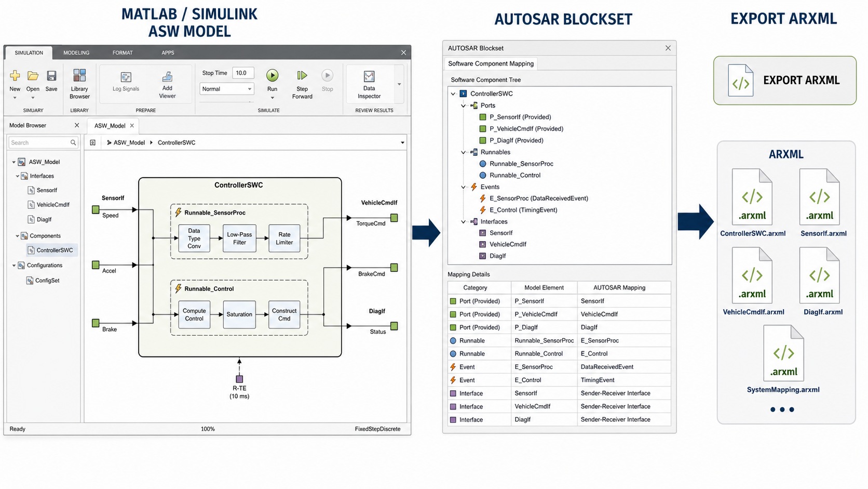
Task: Collapse the ASW_Model tree node
Action: point(13,162)
